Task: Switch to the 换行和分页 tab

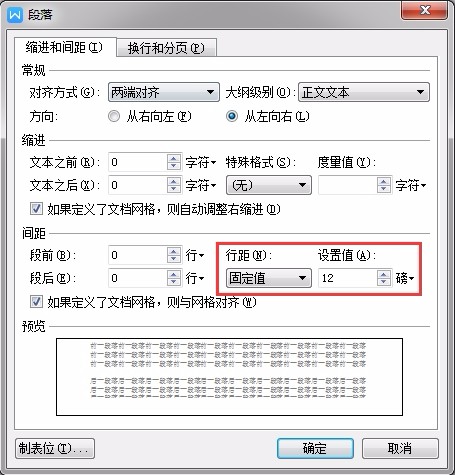Action: [167, 48]
